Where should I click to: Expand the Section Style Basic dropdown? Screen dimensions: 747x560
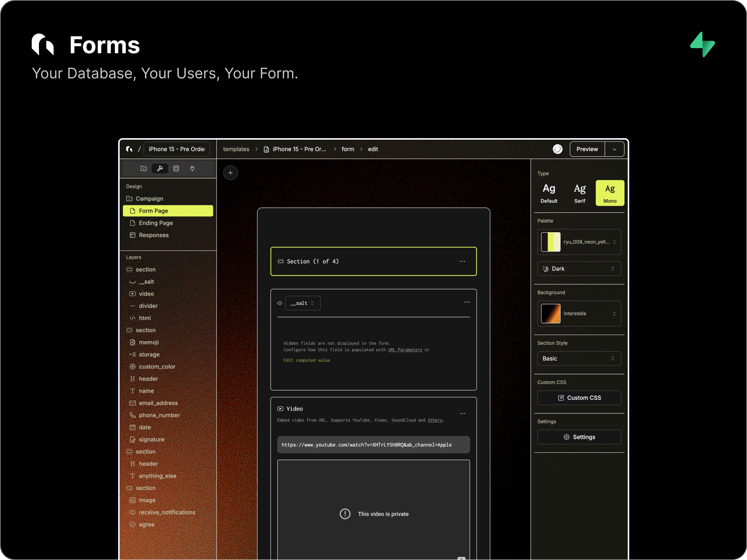tap(579, 358)
